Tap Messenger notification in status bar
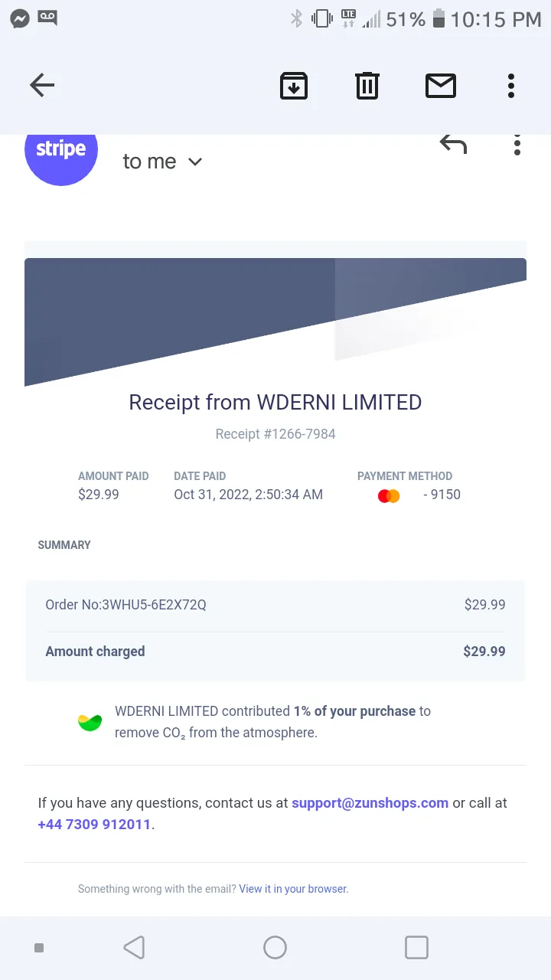The image size is (551, 980). point(20,18)
